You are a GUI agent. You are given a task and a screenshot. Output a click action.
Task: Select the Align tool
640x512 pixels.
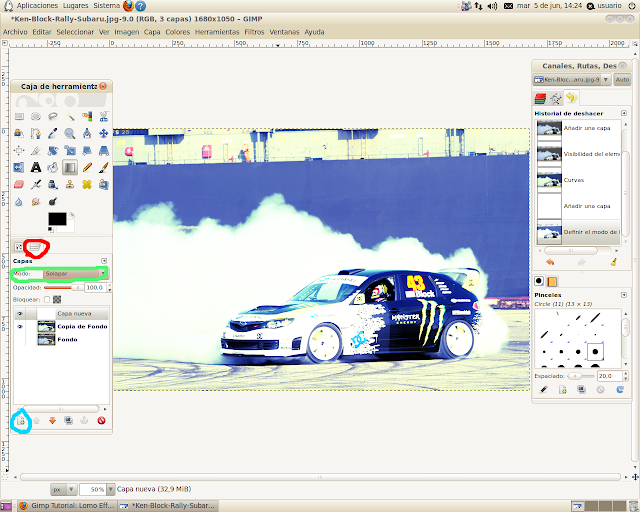19,151
